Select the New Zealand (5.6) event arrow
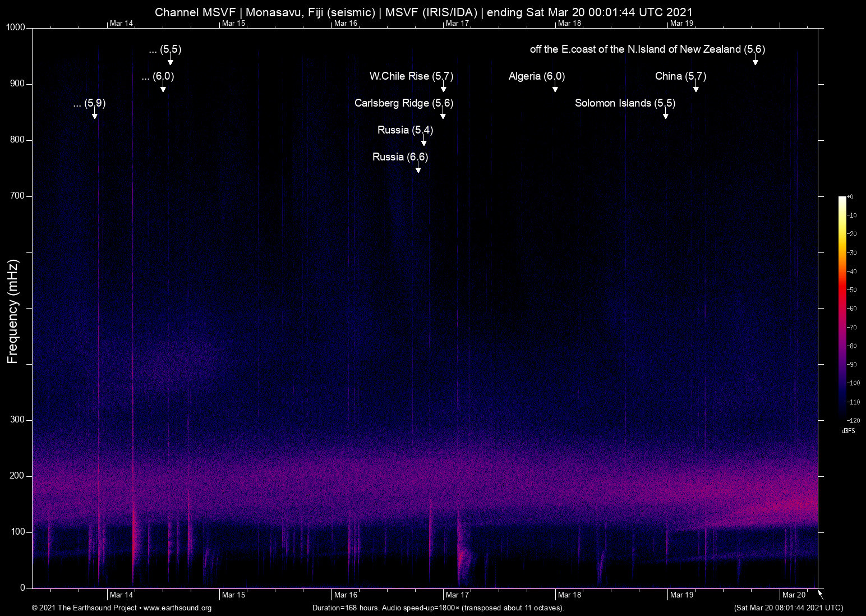Screen dimensions: 866x616 (x=755, y=62)
